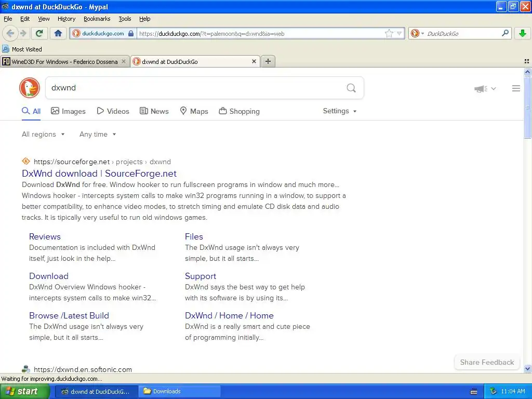Viewport: 532px width, 399px height.
Task: Switch to Videos results
Action: 113,111
